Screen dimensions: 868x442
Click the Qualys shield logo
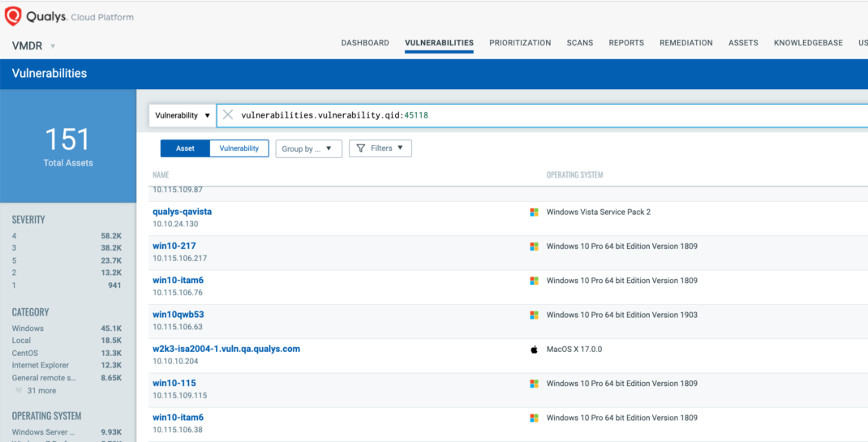click(14, 16)
